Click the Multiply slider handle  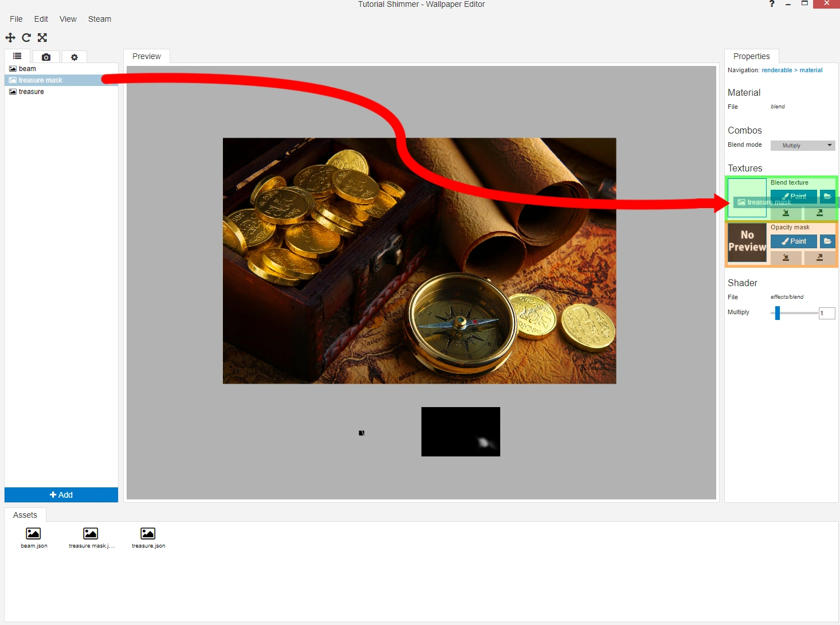tap(778, 313)
